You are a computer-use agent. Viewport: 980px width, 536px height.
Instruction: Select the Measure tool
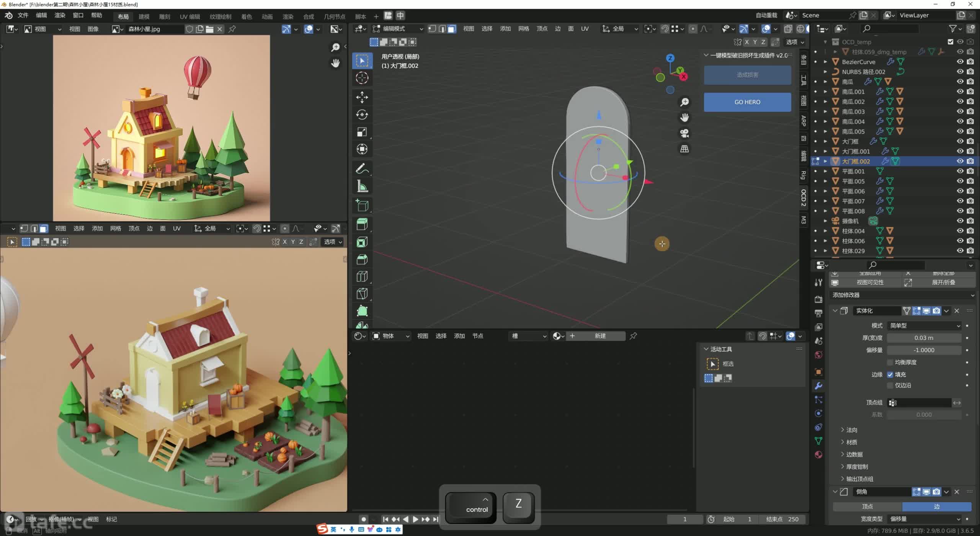[362, 186]
